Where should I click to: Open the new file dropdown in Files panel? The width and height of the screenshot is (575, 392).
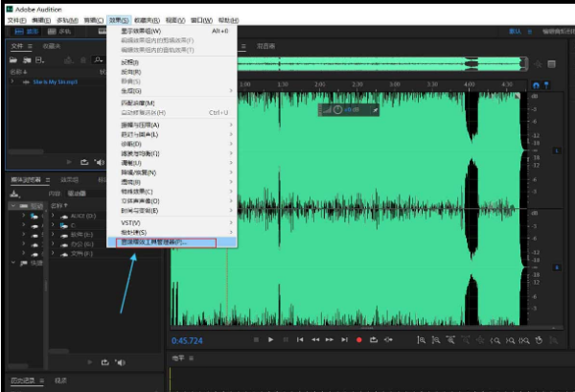click(39, 60)
